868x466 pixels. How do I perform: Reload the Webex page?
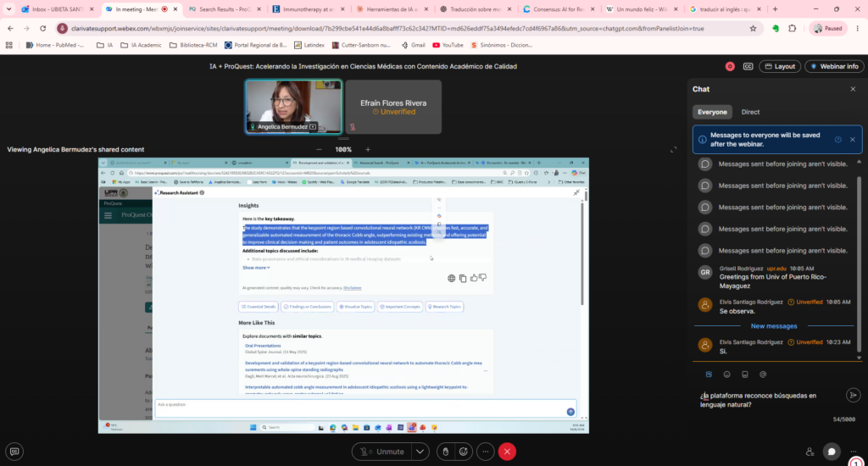pos(42,28)
